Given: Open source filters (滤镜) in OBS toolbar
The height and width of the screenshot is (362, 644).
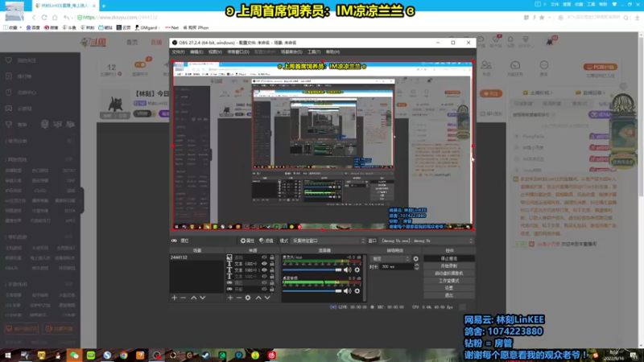Looking at the screenshot, I should [x=266, y=241].
